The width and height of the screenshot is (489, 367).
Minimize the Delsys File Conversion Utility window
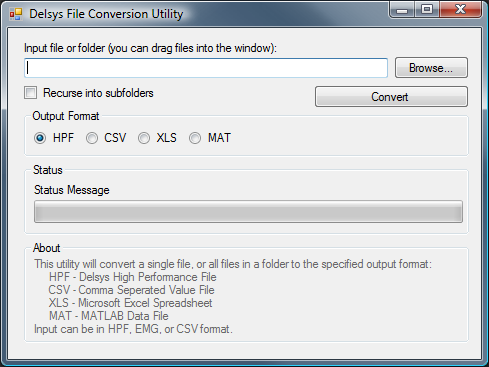402,10
